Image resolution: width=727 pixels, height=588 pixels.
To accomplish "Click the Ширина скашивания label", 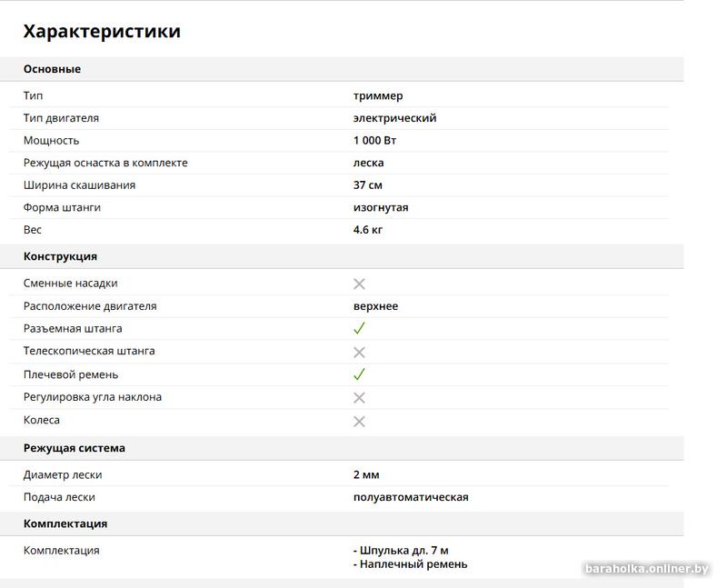I will point(79,185).
